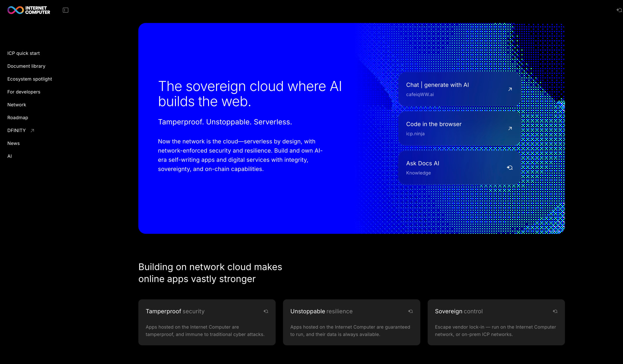Click the headline 'The sovereign cloud where AI'

tap(250, 86)
